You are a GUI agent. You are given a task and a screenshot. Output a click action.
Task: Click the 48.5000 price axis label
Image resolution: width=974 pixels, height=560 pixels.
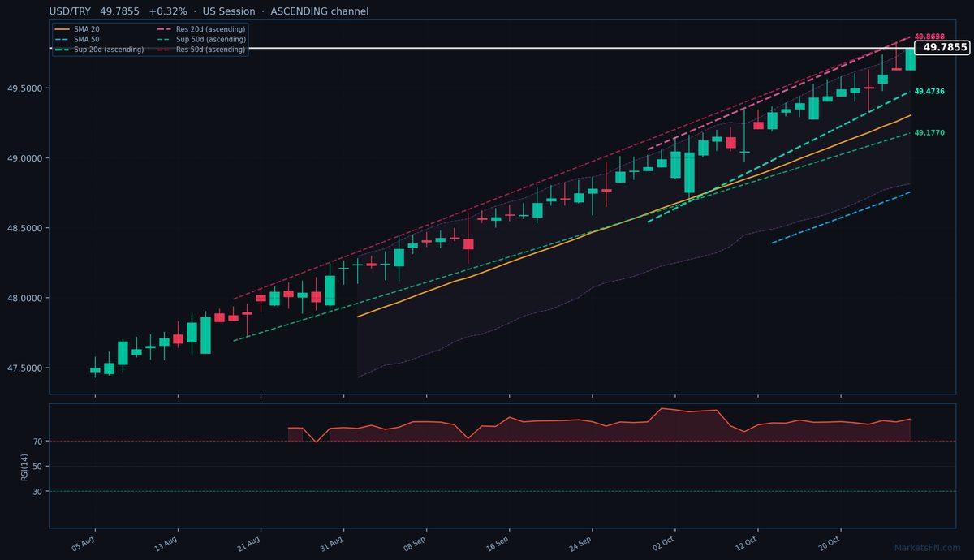click(24, 228)
